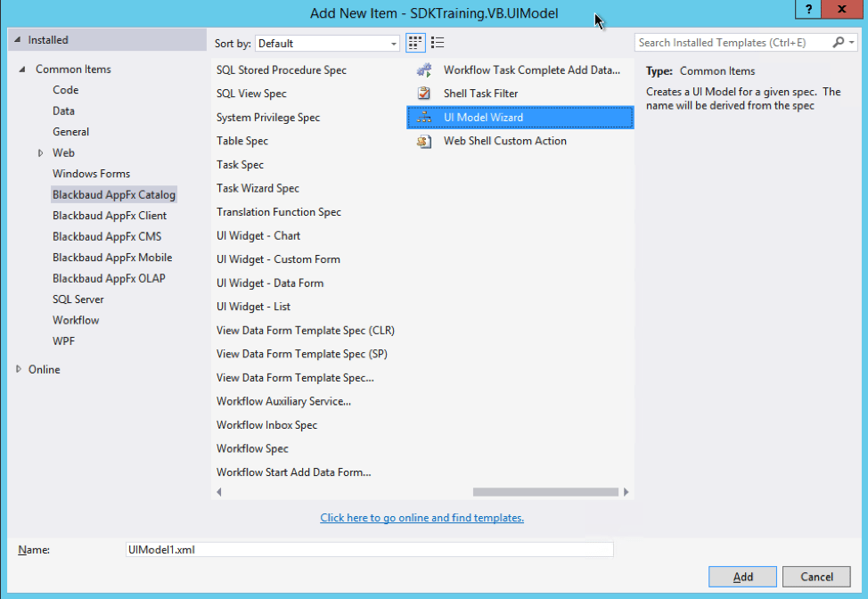Click the horizontal scrollbar right arrow

[x=626, y=491]
